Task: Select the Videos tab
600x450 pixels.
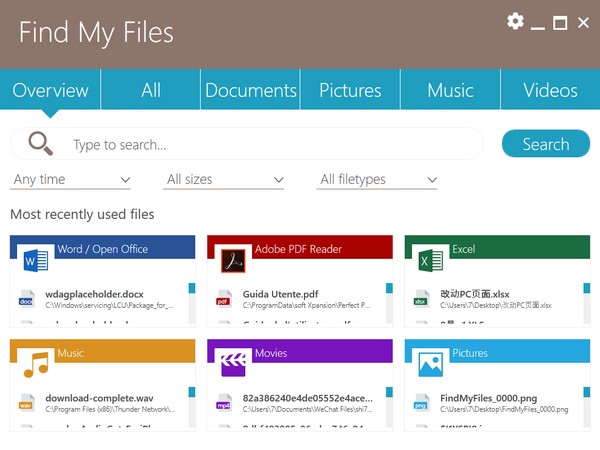Action: pyautogui.click(x=550, y=90)
